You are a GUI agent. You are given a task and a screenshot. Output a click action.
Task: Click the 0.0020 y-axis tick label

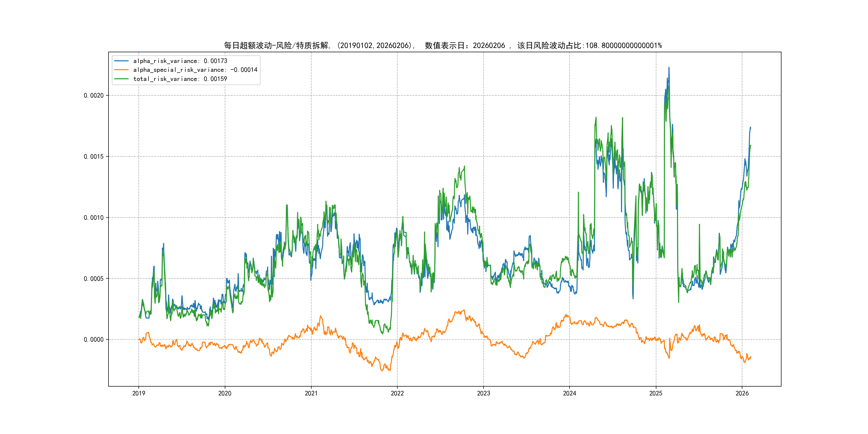[94, 95]
